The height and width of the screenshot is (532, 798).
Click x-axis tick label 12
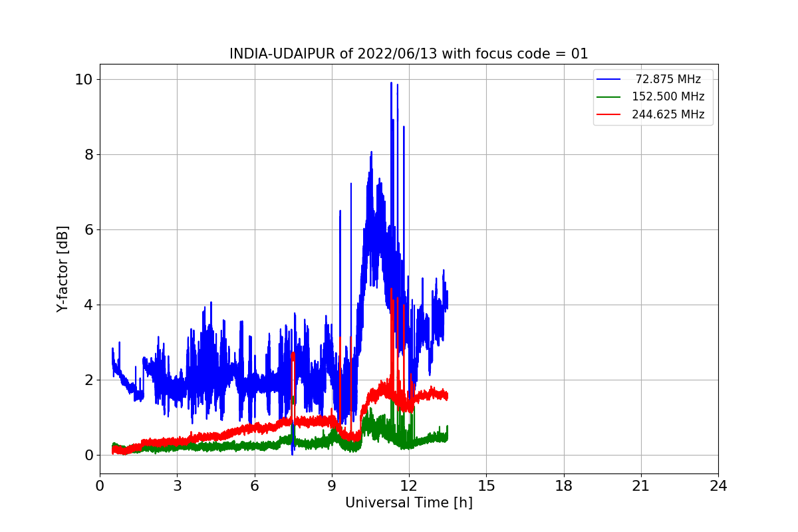click(409, 486)
